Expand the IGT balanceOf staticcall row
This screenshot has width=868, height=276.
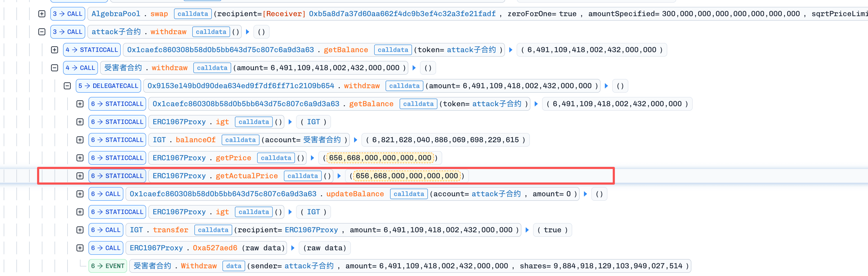pos(80,140)
